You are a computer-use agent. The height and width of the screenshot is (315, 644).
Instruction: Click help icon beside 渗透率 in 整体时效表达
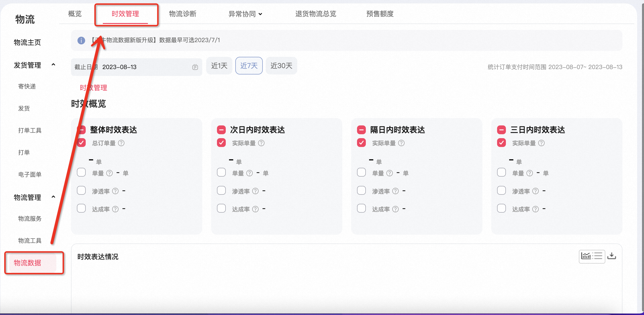click(x=115, y=191)
